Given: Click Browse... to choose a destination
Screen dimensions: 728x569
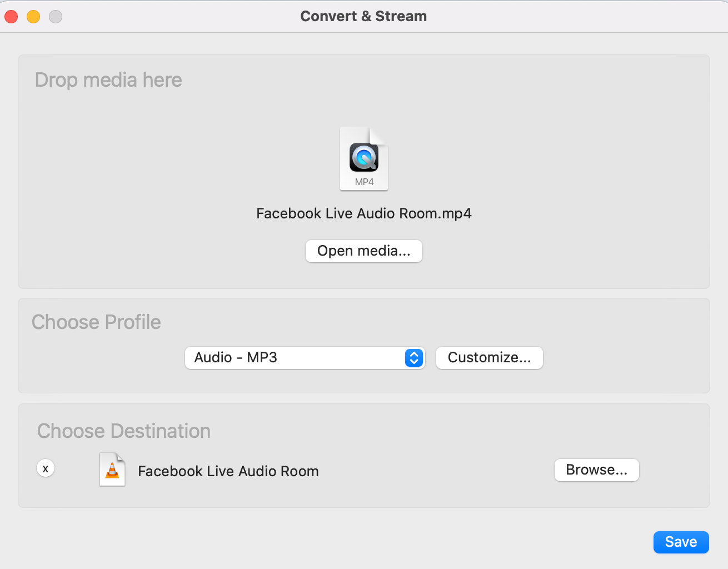Looking at the screenshot, I should [x=597, y=470].
